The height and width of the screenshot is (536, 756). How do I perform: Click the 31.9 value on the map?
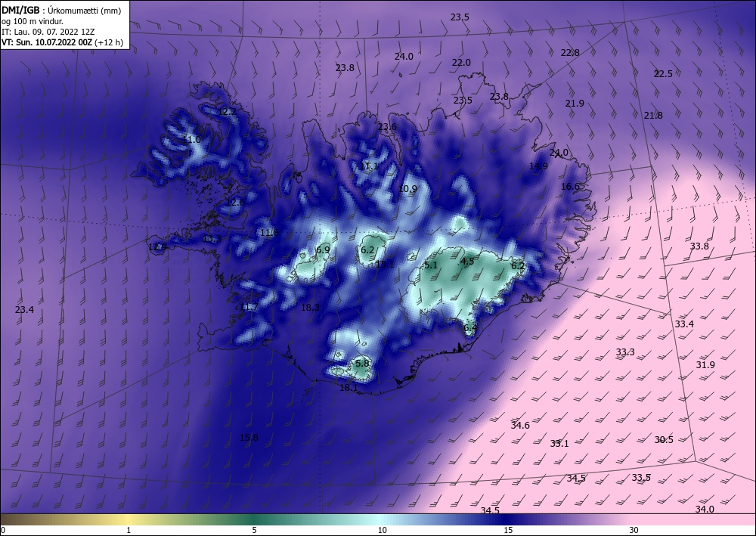click(x=705, y=365)
